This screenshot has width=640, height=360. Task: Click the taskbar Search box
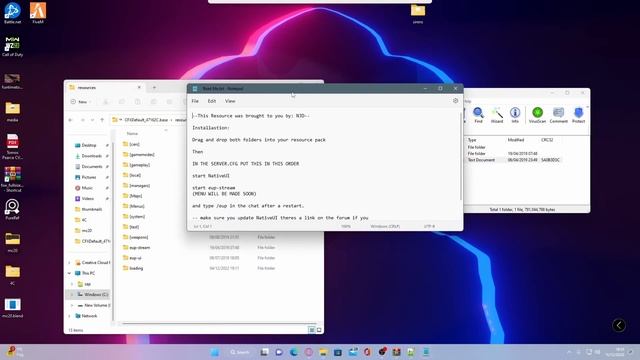click(x=240, y=352)
